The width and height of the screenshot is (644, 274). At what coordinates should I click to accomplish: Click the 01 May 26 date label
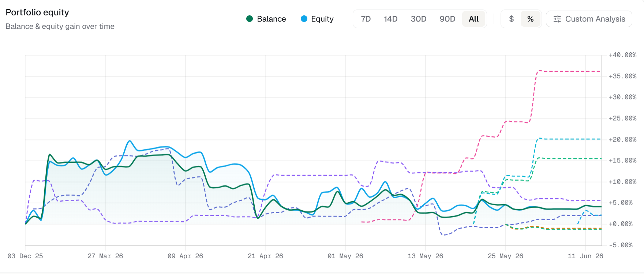(345, 256)
